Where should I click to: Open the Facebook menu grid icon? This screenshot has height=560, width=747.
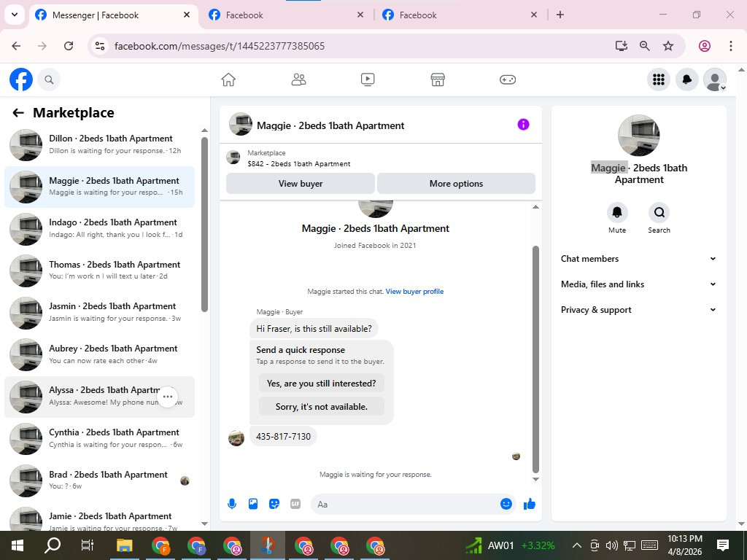(x=659, y=79)
